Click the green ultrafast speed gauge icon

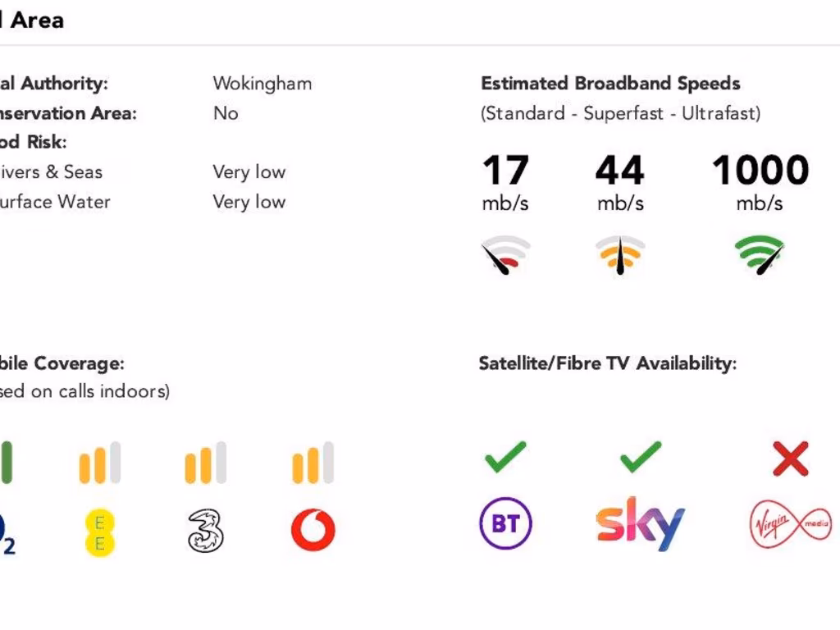coord(760,256)
